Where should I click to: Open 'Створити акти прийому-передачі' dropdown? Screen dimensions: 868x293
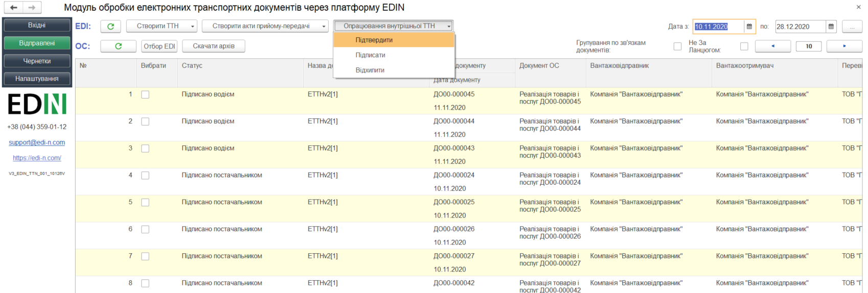tap(265, 26)
